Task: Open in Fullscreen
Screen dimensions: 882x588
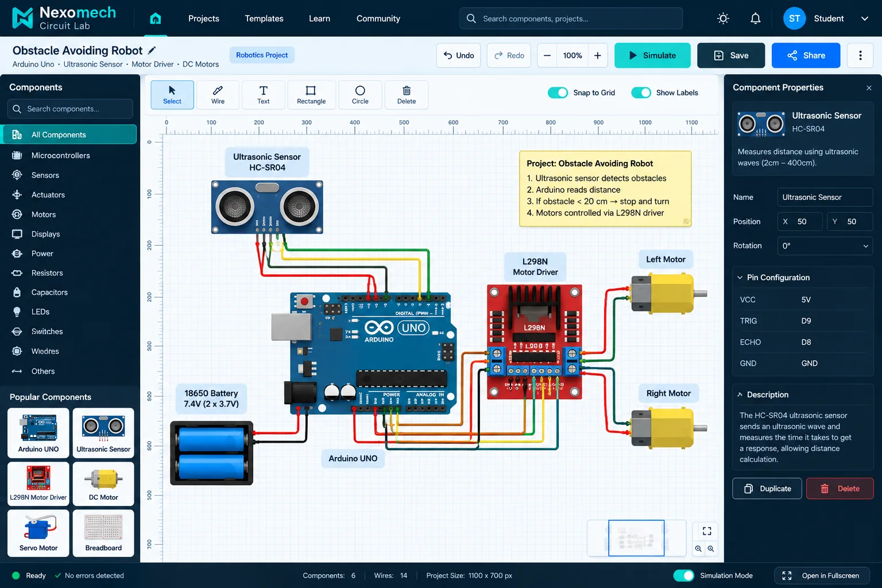Action: point(822,575)
